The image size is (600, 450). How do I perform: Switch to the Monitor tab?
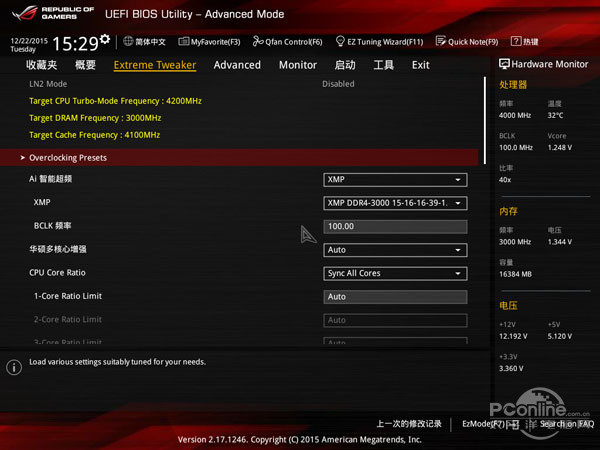(298, 65)
